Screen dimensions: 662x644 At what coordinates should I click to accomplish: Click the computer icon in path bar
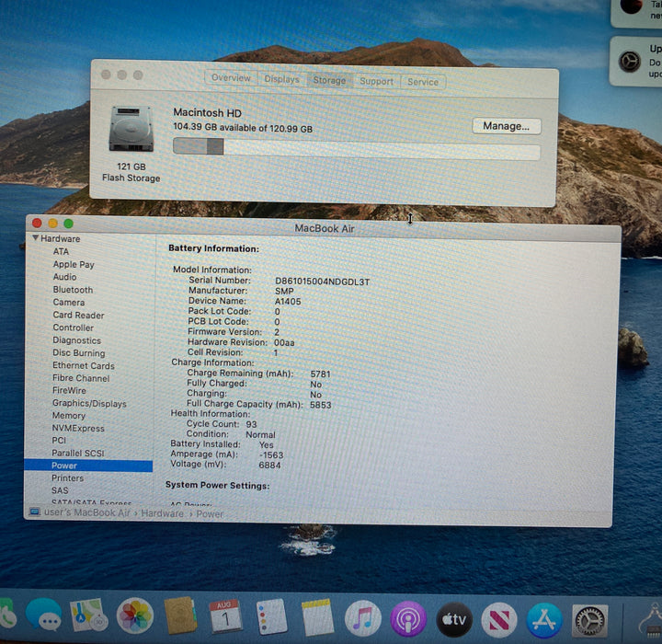35,512
